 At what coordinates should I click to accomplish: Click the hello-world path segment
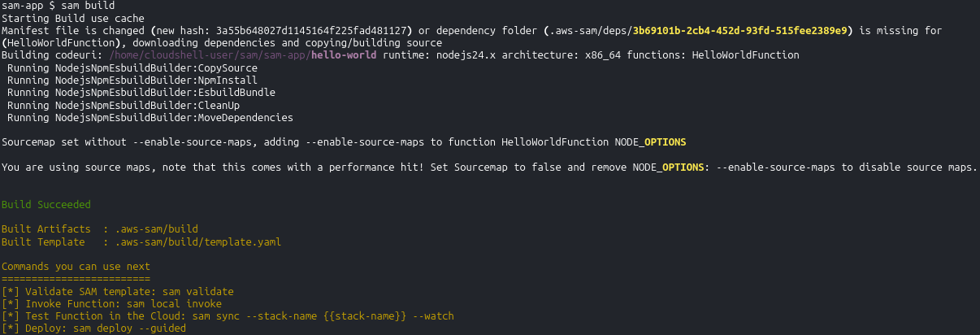(343, 55)
